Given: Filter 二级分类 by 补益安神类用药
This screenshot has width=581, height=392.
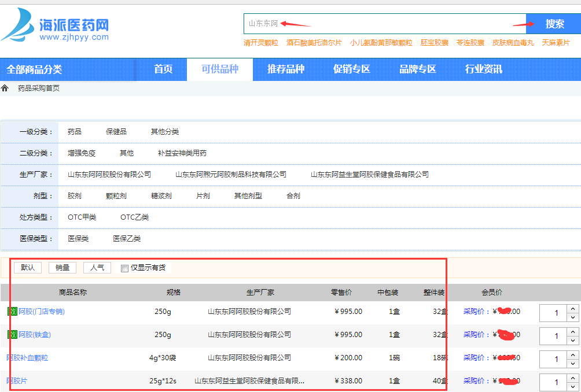Looking at the screenshot, I should tap(182, 153).
